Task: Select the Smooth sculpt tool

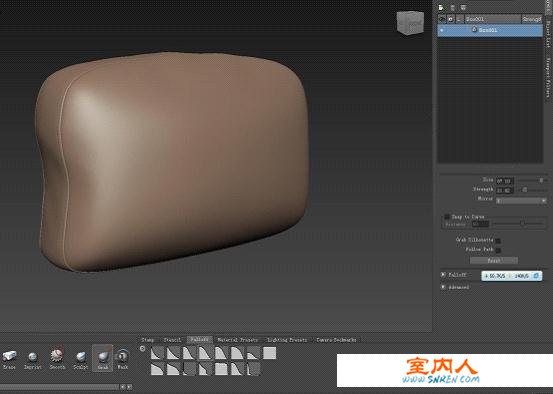Action: click(57, 358)
